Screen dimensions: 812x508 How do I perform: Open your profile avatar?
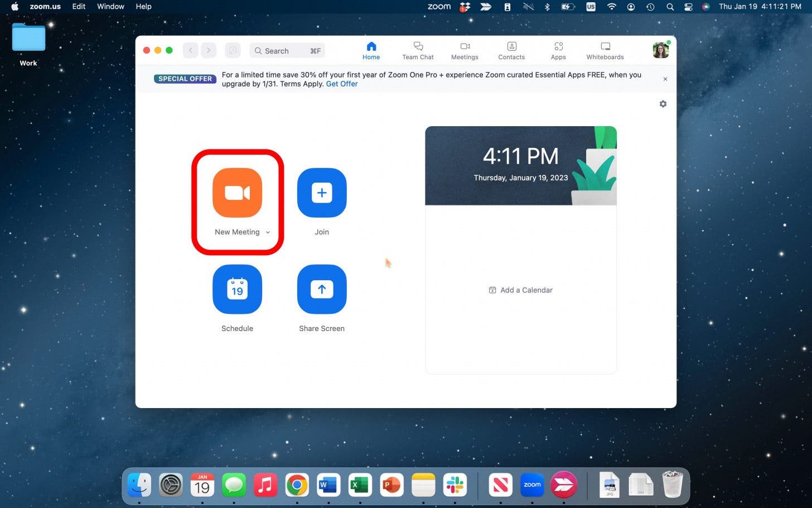660,50
